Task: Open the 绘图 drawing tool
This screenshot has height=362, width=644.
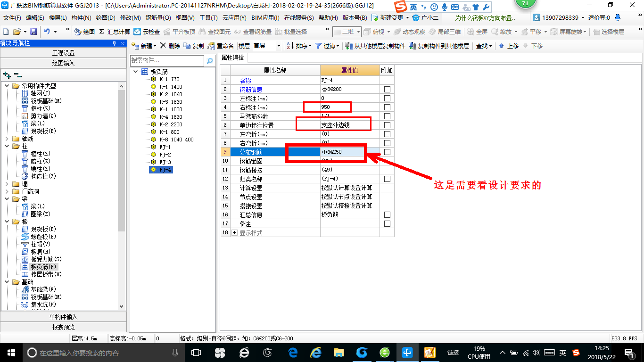Action: (x=84, y=32)
